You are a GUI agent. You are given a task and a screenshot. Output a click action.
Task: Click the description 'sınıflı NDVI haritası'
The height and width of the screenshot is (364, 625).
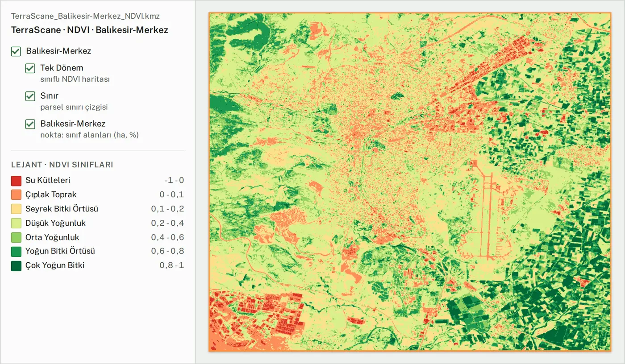click(75, 79)
